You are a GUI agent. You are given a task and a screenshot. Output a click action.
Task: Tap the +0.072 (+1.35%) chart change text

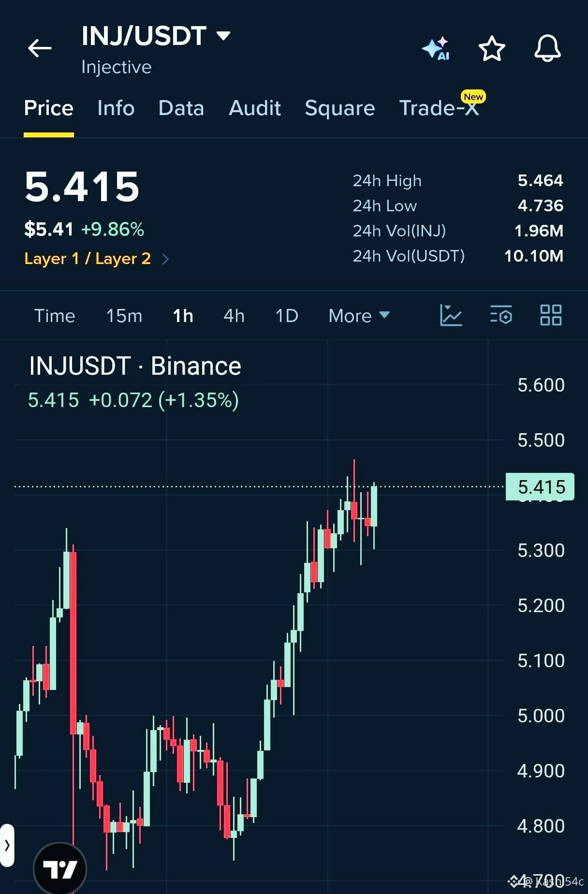point(164,400)
